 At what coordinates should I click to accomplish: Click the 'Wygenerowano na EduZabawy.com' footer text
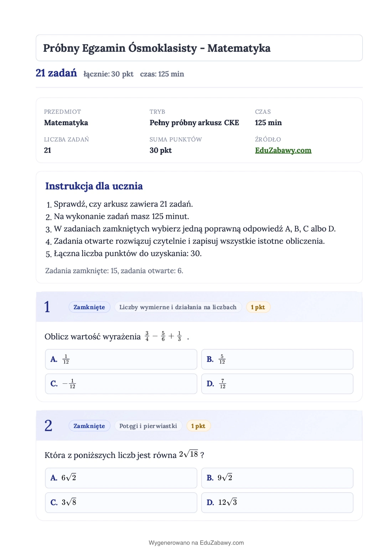coord(196,543)
